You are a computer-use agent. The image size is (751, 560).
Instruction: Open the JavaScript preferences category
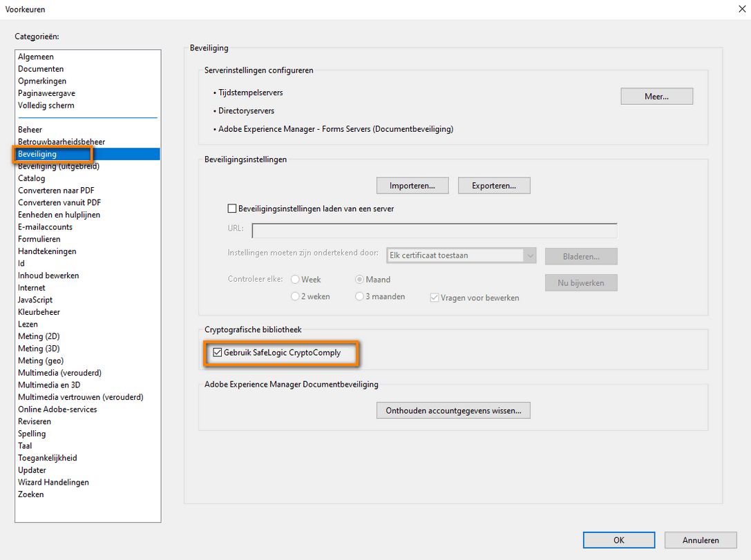click(x=35, y=300)
